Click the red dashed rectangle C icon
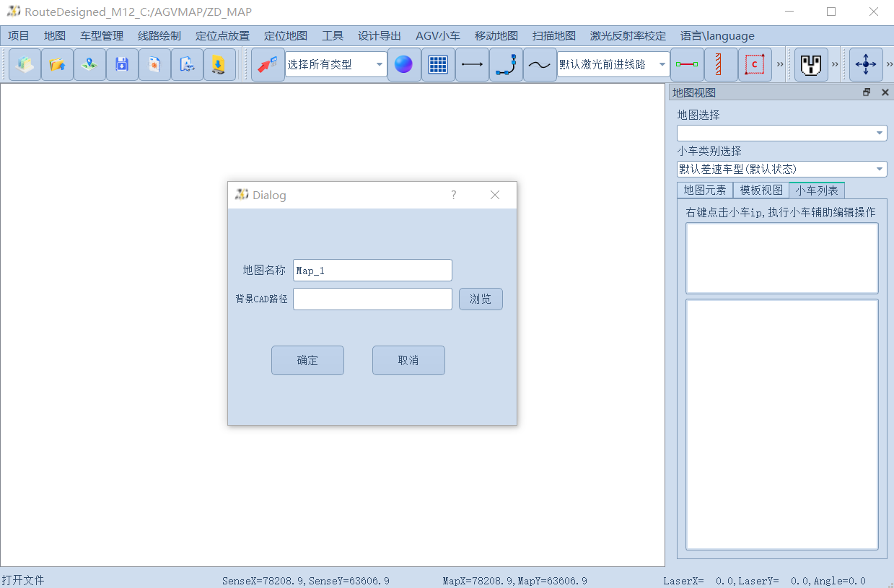The height and width of the screenshot is (588, 894). 755,65
